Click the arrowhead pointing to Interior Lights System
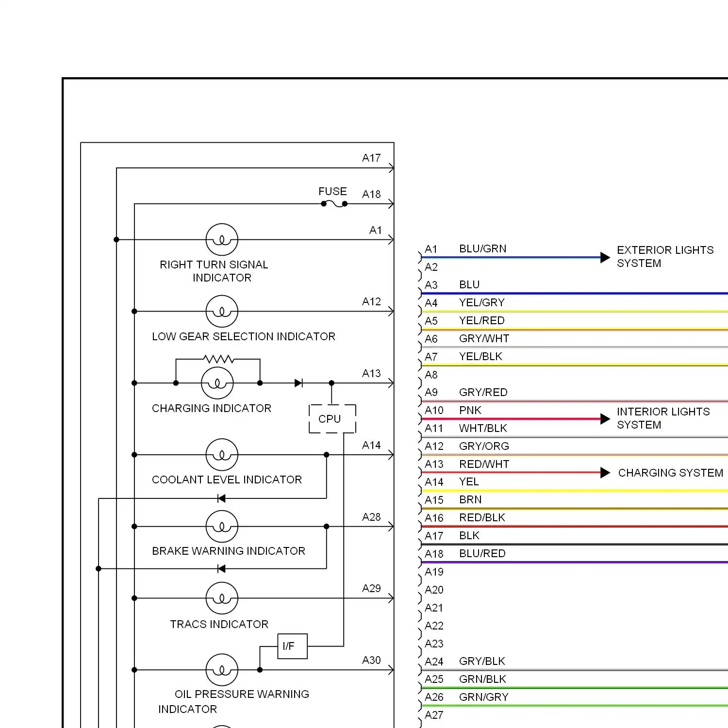728x728 pixels. [x=605, y=419]
